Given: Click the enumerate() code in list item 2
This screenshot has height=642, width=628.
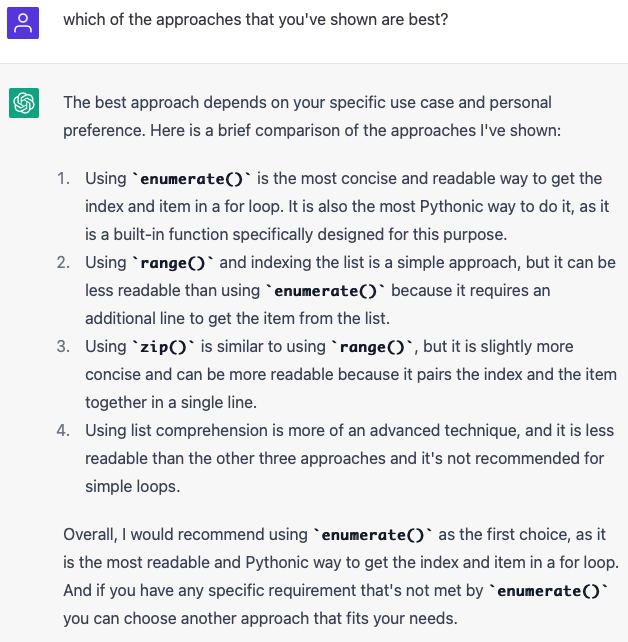Looking at the screenshot, I should tap(325, 291).
